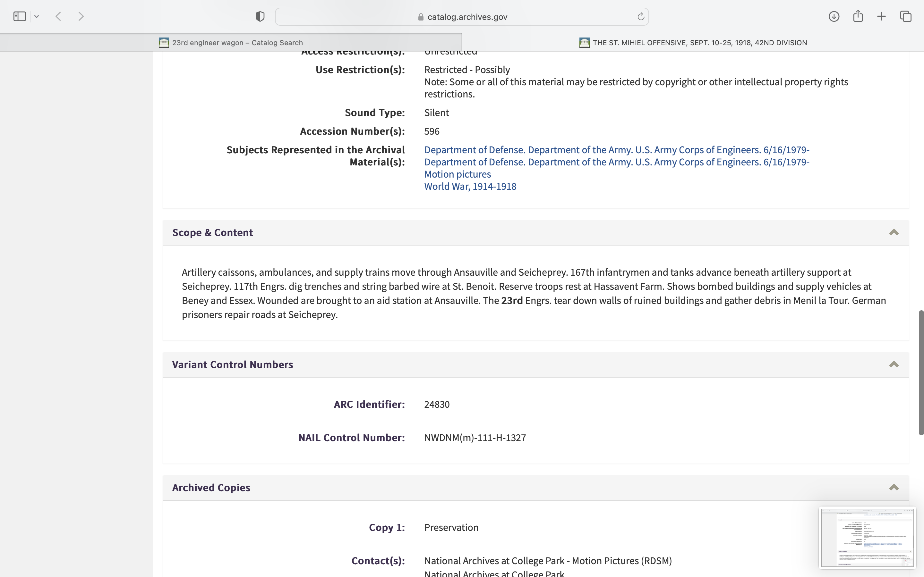Collapse the Scope & Content section
924x577 pixels.
894,232
